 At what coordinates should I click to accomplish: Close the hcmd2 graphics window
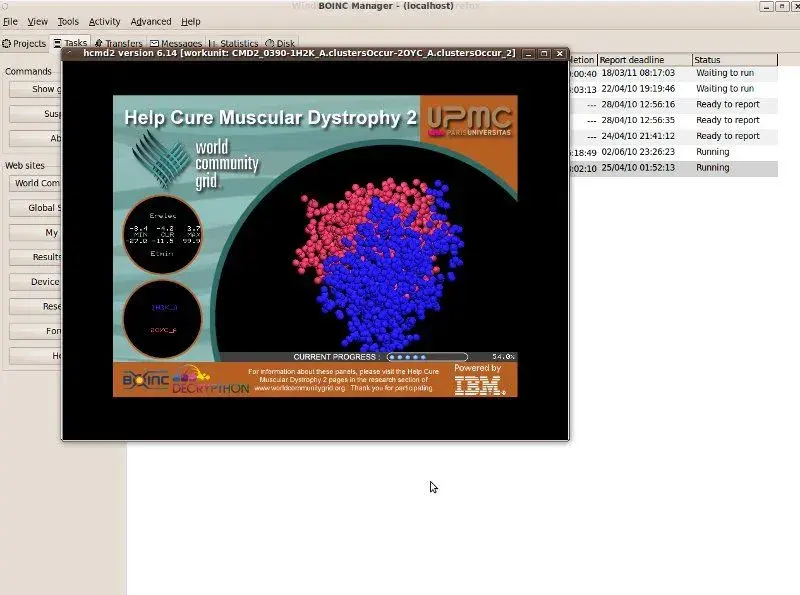560,54
